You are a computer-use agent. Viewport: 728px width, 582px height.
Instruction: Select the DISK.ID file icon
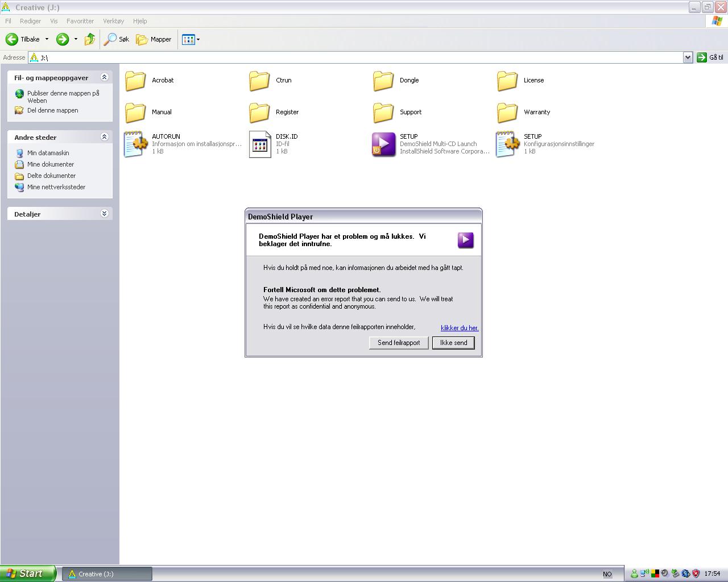point(260,144)
